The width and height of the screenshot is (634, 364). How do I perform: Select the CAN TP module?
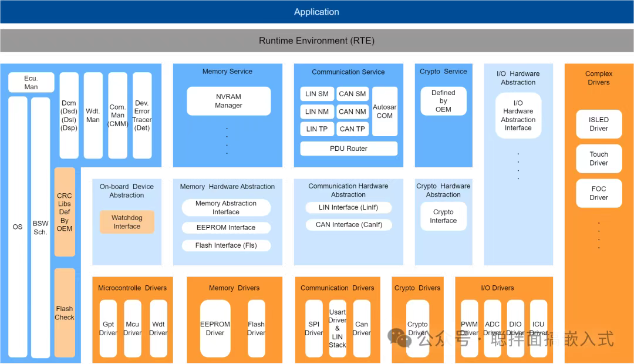point(352,129)
